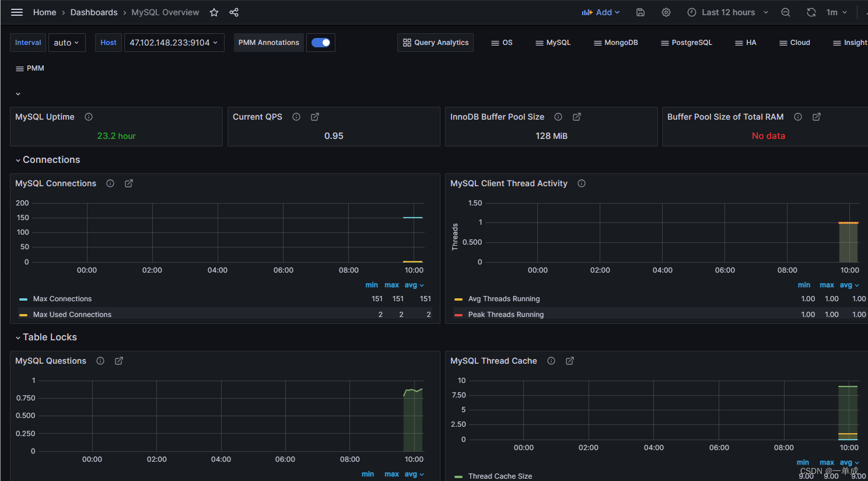Image resolution: width=868 pixels, height=481 pixels.
Task: Open the Last 12 hours time picker
Action: coord(728,12)
